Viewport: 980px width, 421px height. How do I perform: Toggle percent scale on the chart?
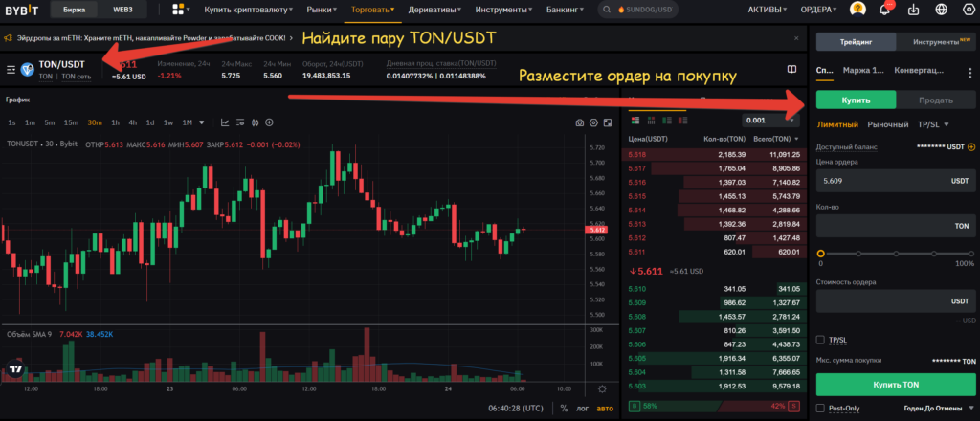point(564,409)
